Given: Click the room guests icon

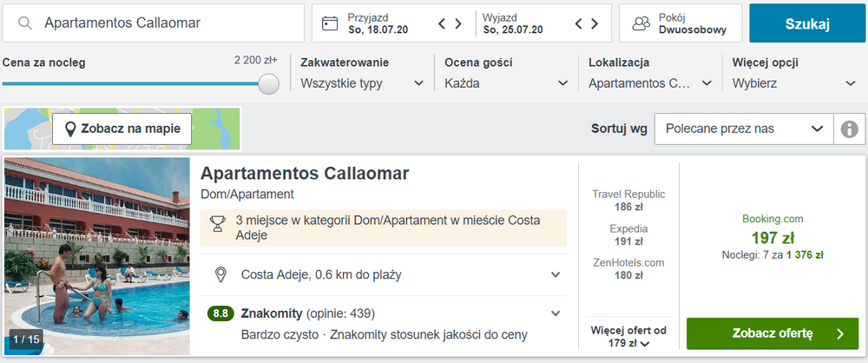Looking at the screenshot, I should pos(641,23).
